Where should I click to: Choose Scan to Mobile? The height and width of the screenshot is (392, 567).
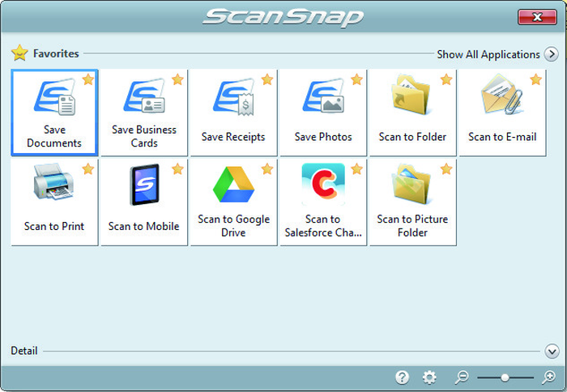[144, 202]
